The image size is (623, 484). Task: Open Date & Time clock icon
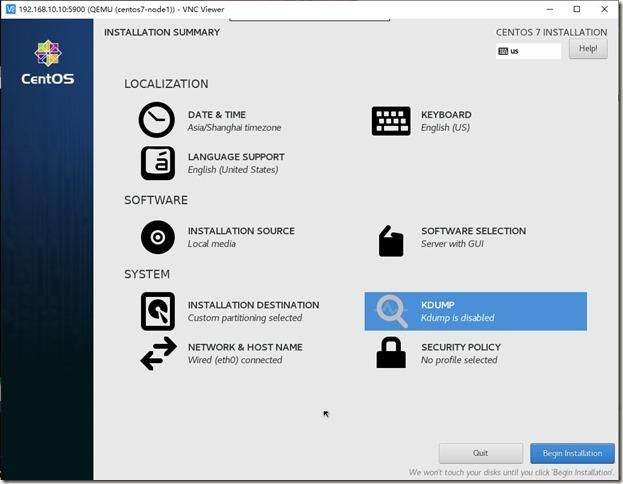pos(157,120)
